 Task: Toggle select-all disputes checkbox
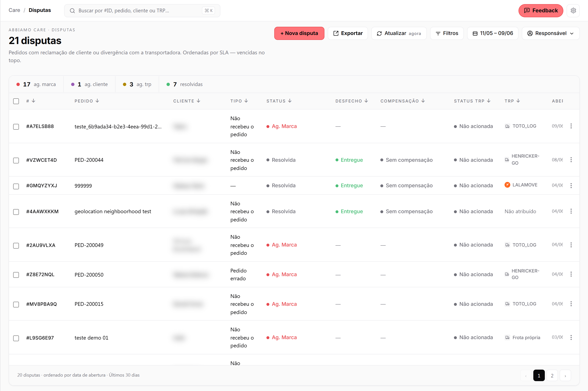tap(16, 101)
